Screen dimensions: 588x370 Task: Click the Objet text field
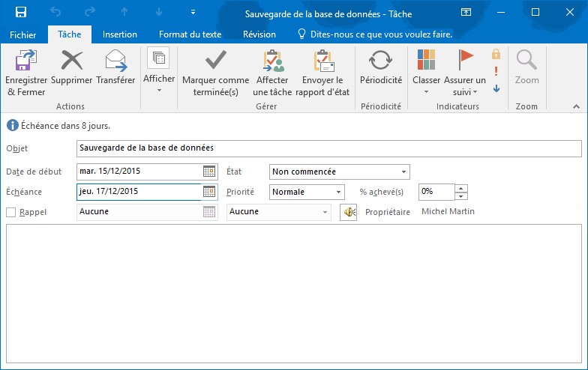tap(328, 148)
